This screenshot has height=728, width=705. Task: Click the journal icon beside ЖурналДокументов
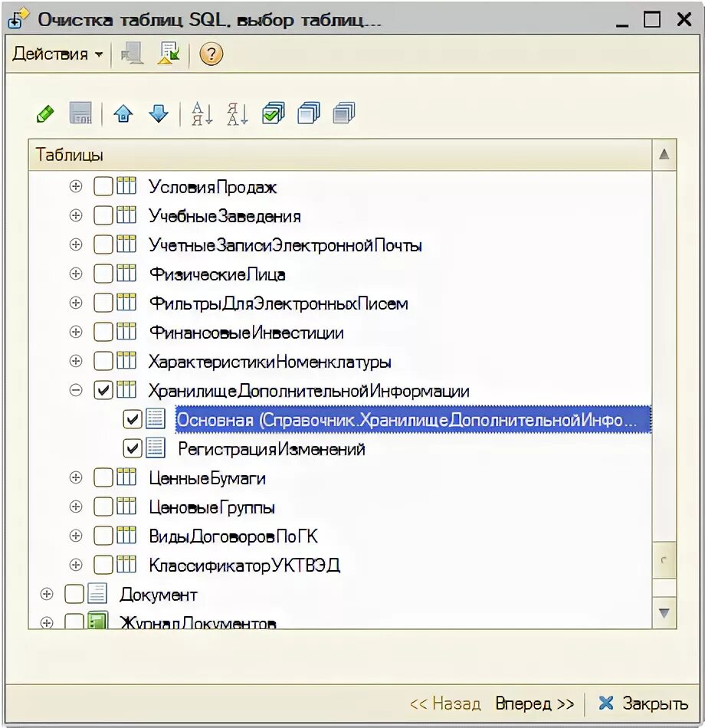97,620
